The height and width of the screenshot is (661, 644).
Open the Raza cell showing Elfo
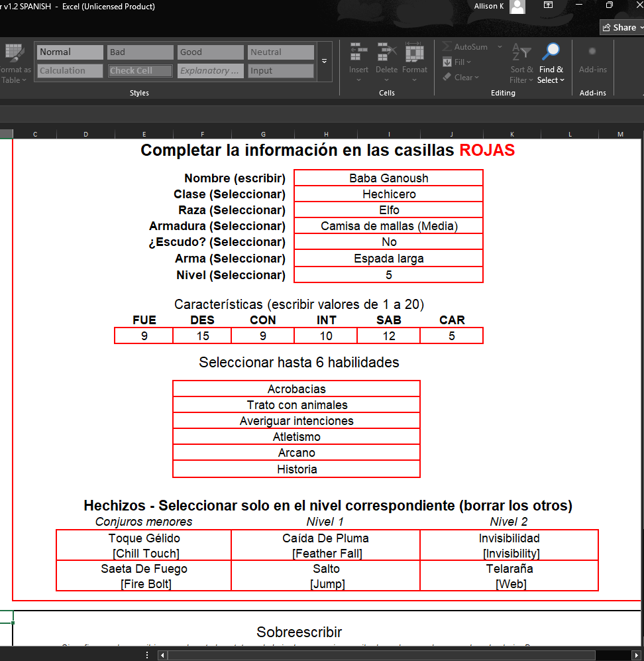click(x=389, y=210)
